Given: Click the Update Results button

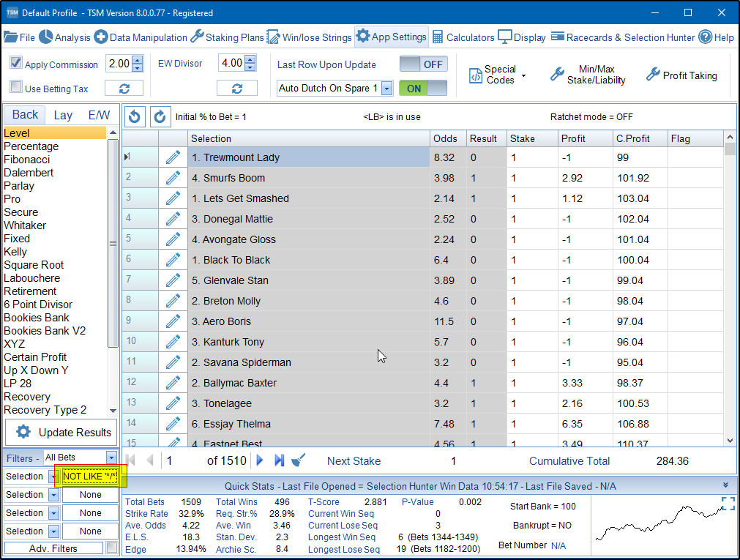Looking at the screenshot, I should [62, 433].
